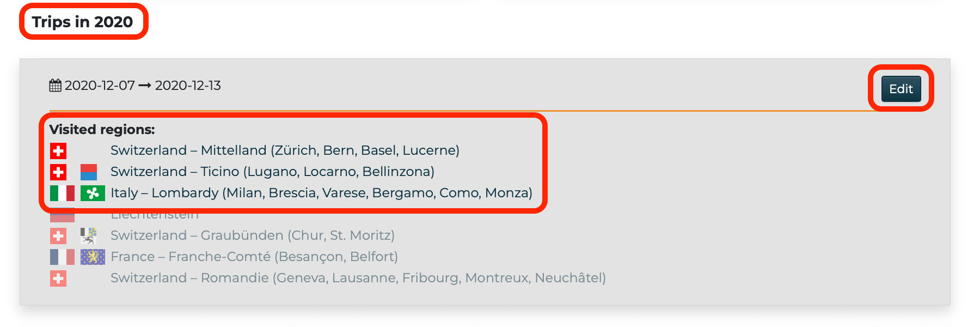Click the start date 2020-12-07

[x=100, y=86]
